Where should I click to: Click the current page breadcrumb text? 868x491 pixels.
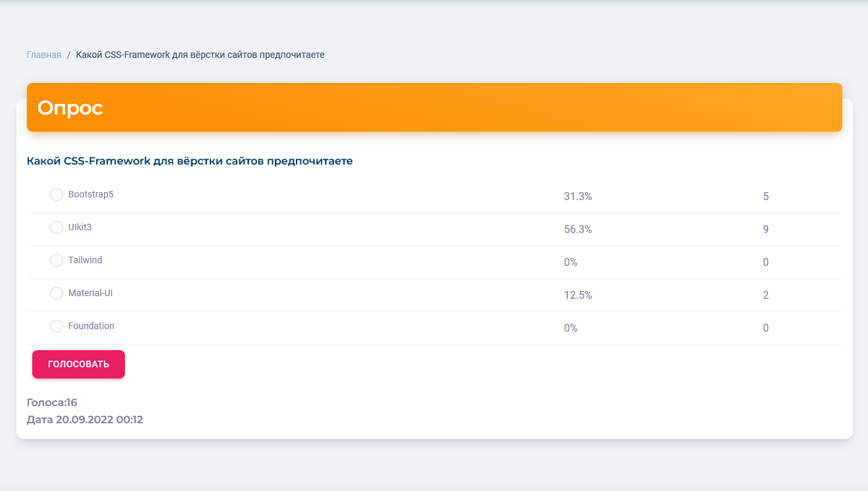coord(200,55)
